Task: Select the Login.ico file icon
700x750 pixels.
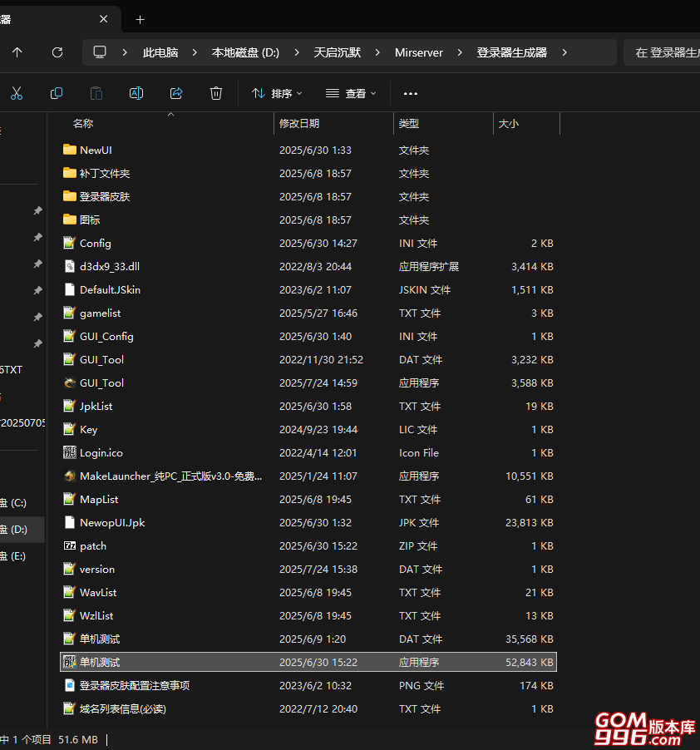Action: pos(70,453)
